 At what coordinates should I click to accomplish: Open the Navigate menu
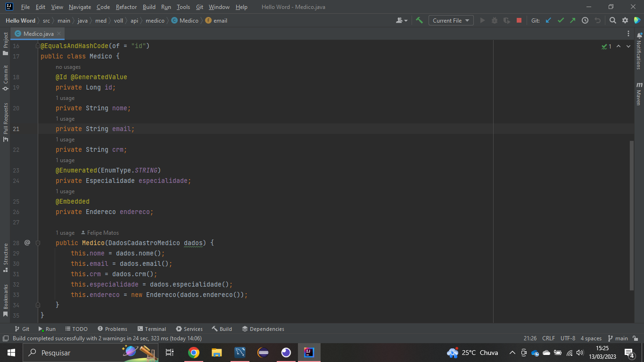coord(80,7)
